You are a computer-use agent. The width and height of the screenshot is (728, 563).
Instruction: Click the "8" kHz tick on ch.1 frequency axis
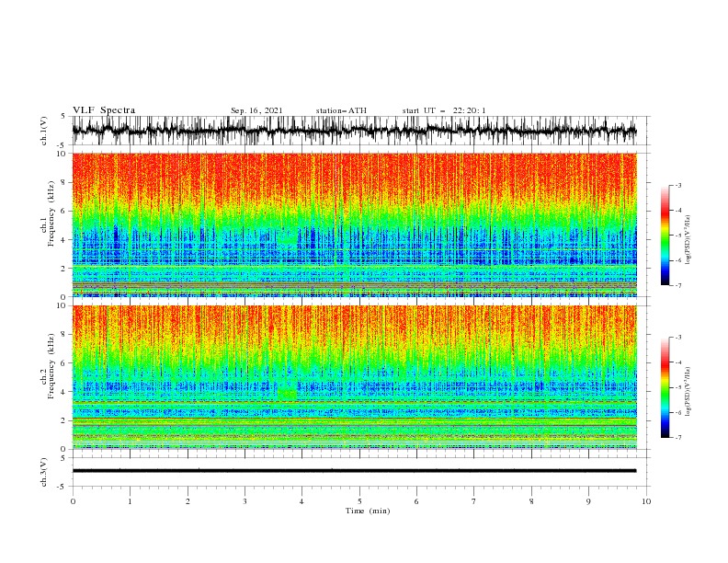(63, 182)
